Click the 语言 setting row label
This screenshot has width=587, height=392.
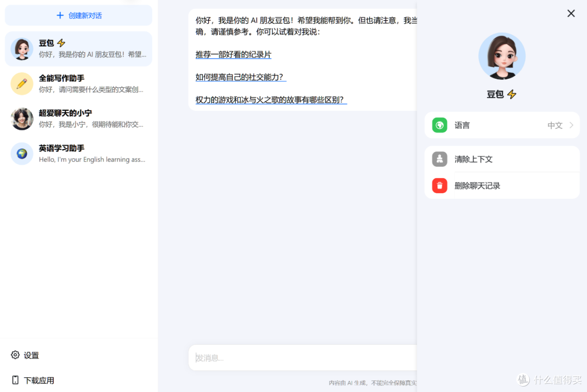coord(462,125)
